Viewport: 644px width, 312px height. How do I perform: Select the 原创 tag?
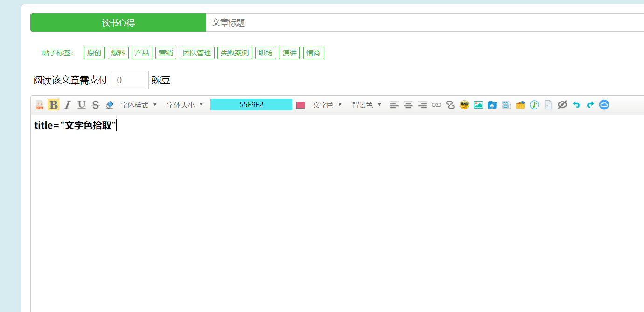[x=94, y=53]
